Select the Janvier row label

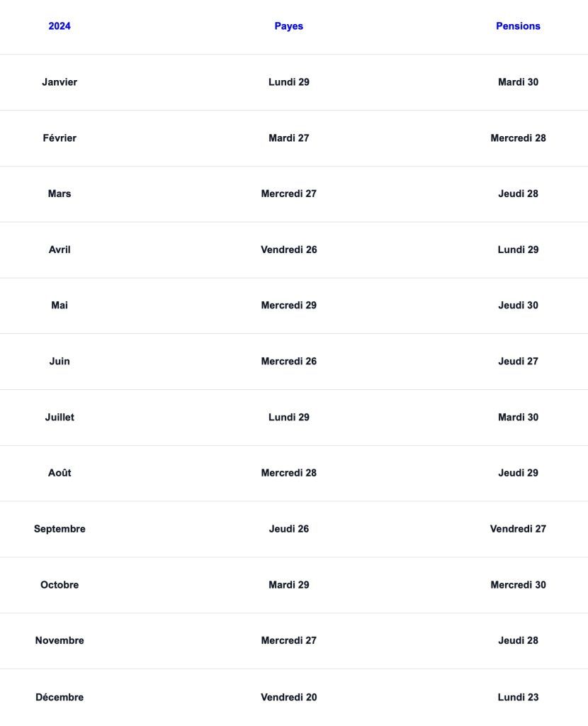pos(60,82)
